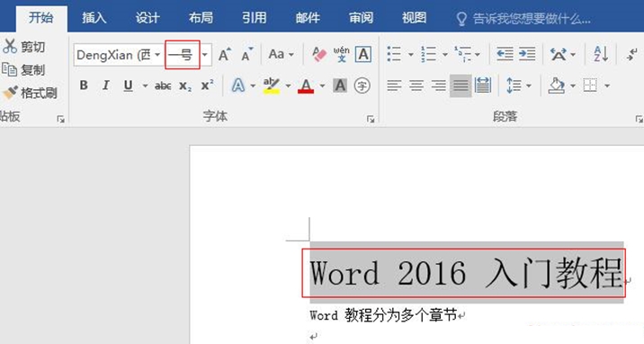Screen dimensions: 644x344
Task: Apply the red font color A
Action: click(306, 86)
